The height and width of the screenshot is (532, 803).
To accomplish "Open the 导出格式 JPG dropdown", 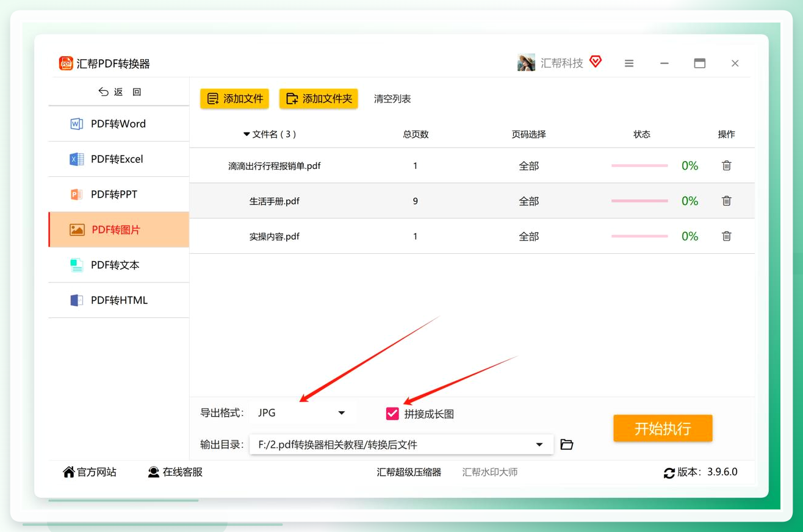I will (x=302, y=413).
